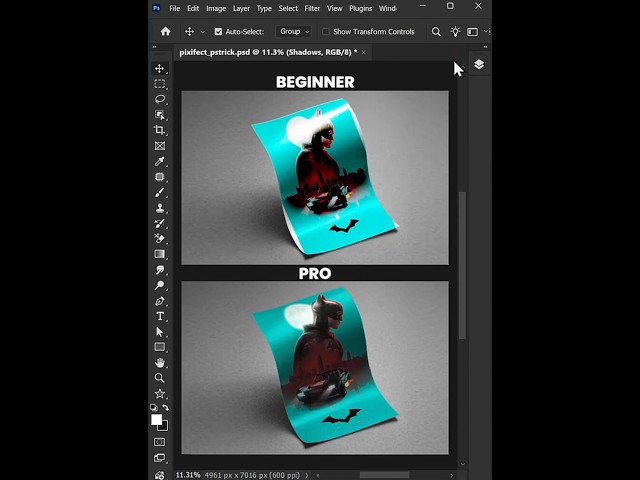Select the Eraser tool
Screen dimensions: 640x480
click(160, 238)
